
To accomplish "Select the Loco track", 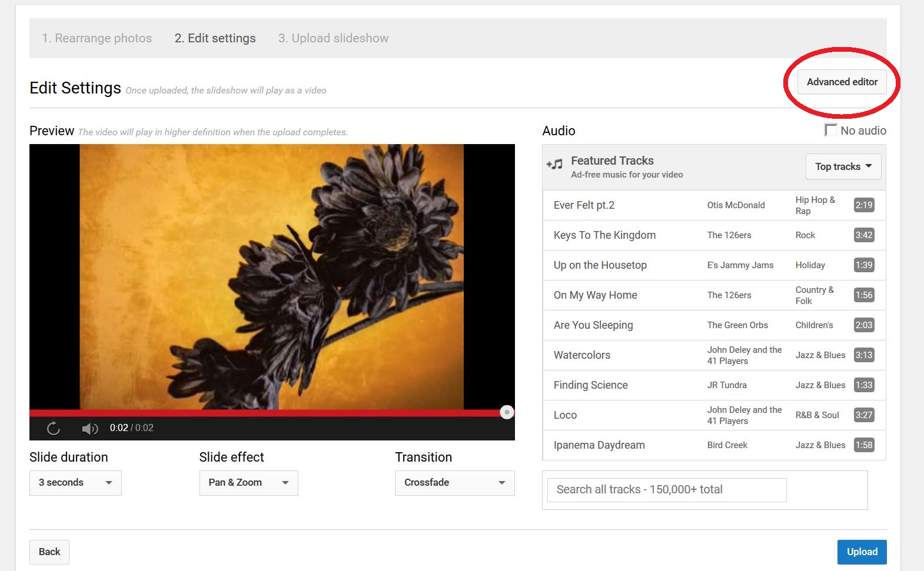I will pyautogui.click(x=714, y=415).
